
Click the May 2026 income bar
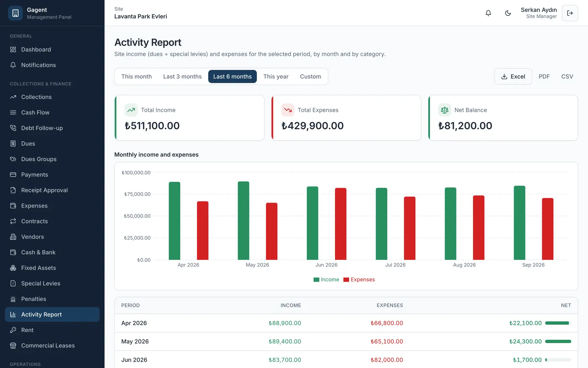point(243,220)
